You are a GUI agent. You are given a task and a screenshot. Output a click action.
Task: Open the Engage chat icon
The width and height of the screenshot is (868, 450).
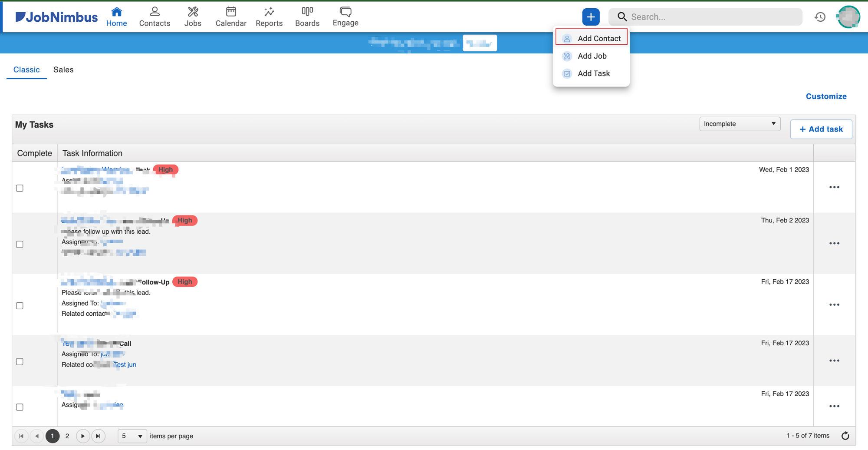[x=345, y=12]
